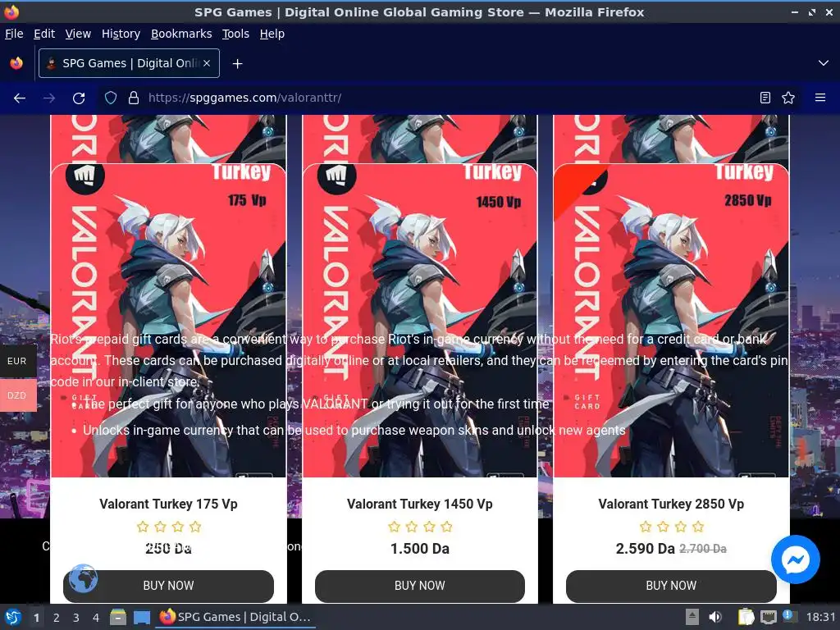The height and width of the screenshot is (630, 840).
Task: Open the File menu
Action: (x=14, y=34)
